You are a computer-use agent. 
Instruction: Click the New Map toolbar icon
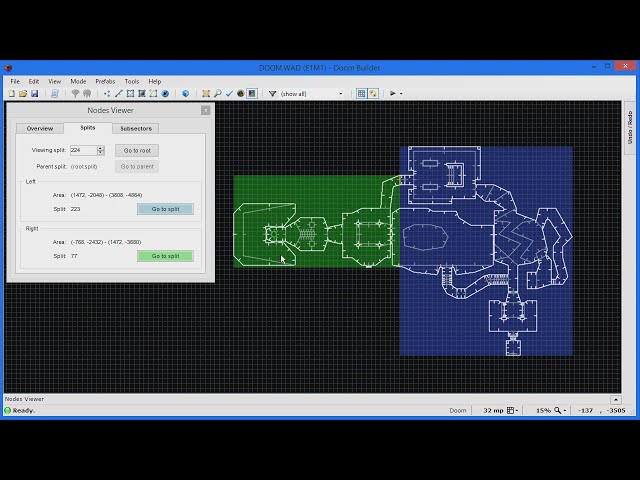pyautogui.click(x=12, y=94)
